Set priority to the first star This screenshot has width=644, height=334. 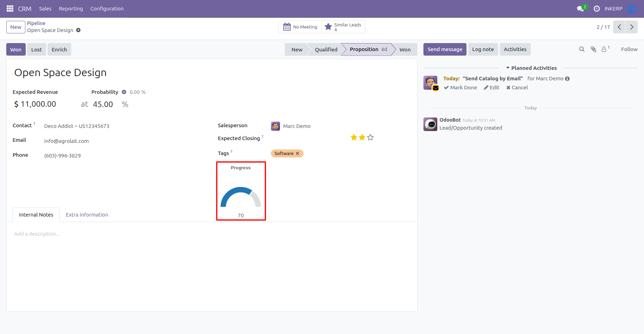pyautogui.click(x=354, y=137)
